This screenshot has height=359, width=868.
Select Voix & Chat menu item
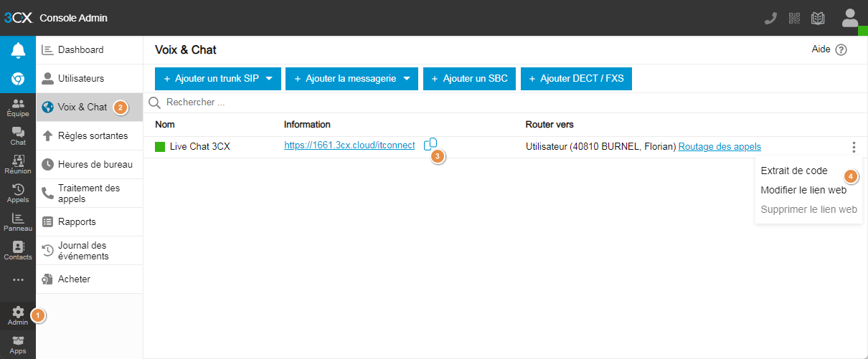pyautogui.click(x=90, y=107)
